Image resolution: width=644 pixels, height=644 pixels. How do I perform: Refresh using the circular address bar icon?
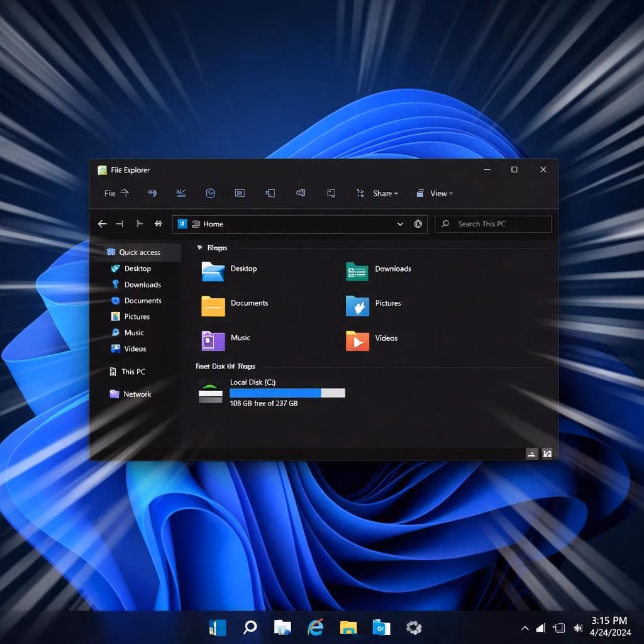tap(418, 224)
